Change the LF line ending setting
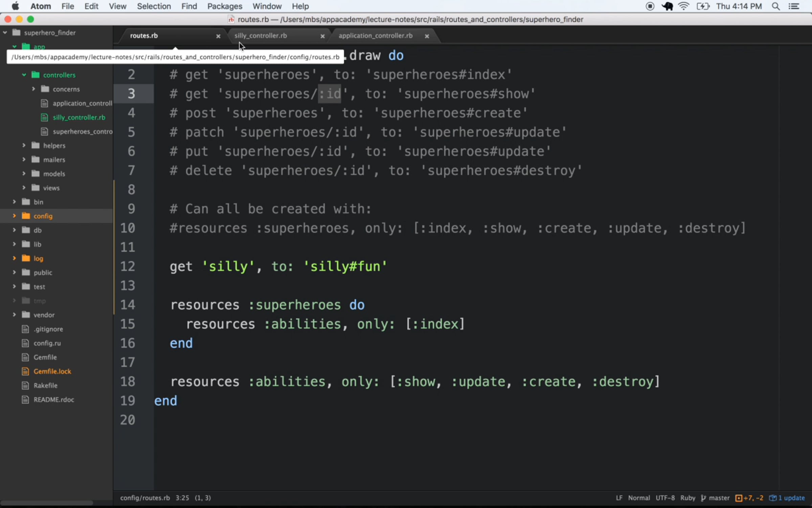 tap(619, 498)
